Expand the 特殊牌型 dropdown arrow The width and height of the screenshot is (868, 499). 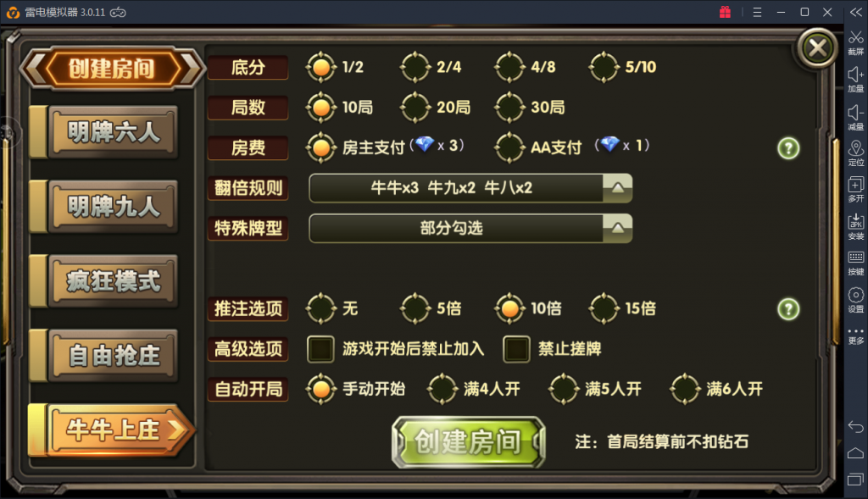coord(617,228)
